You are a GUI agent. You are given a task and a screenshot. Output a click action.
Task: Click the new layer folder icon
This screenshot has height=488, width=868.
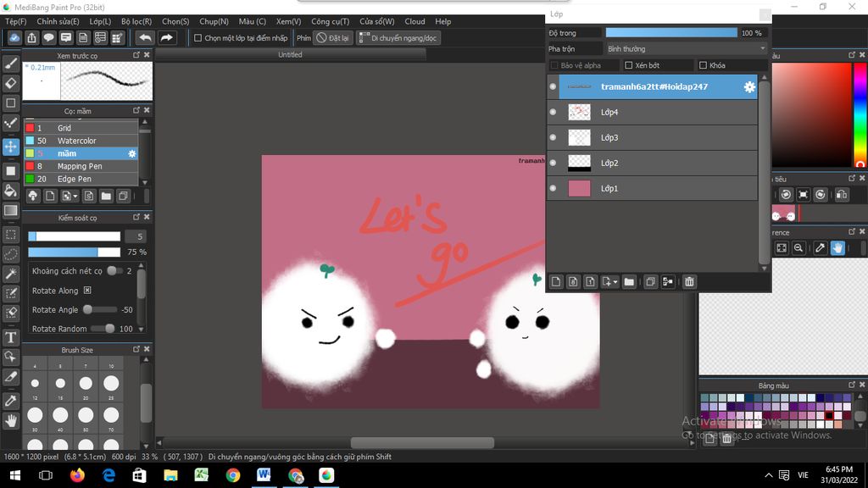[629, 281]
